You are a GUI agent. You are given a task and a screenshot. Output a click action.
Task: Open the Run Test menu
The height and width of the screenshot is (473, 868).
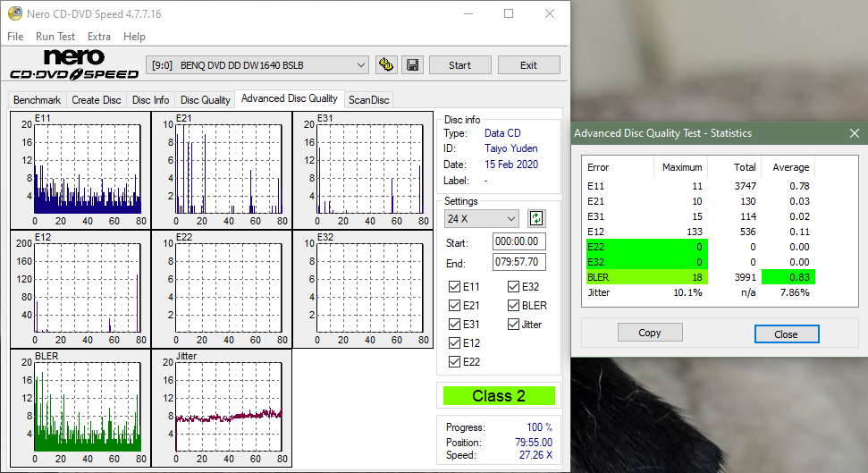(x=55, y=37)
